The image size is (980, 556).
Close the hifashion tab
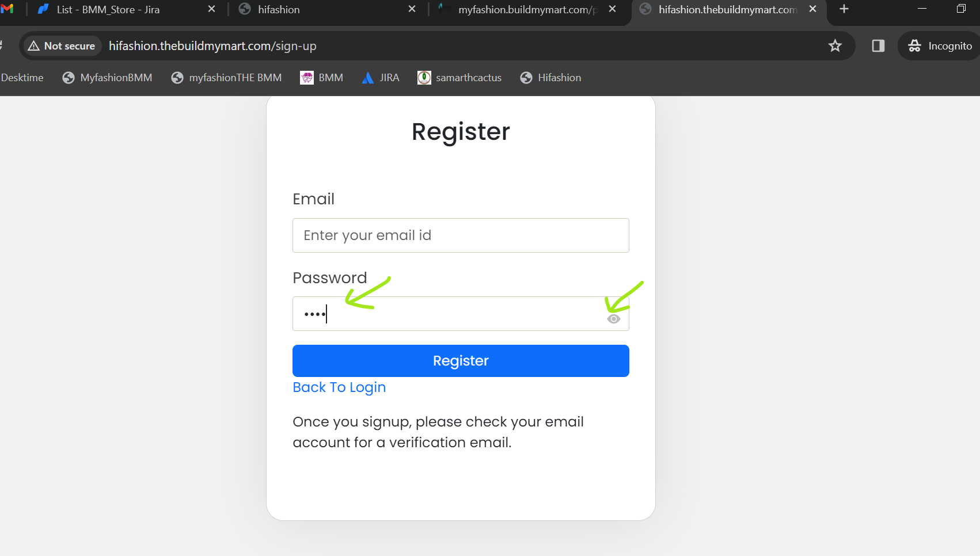412,9
